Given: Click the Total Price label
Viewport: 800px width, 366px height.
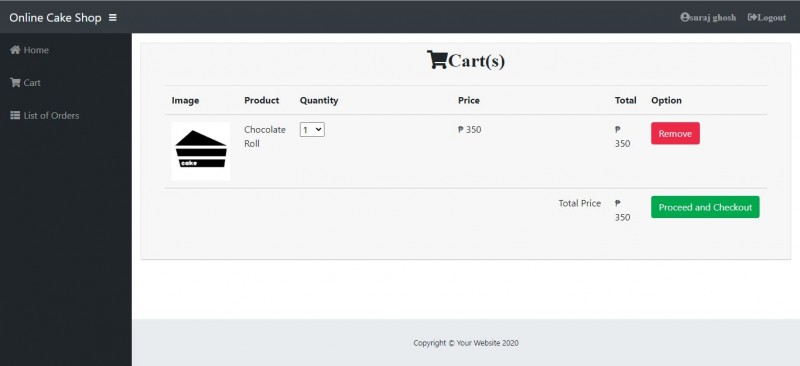Looking at the screenshot, I should click(580, 203).
